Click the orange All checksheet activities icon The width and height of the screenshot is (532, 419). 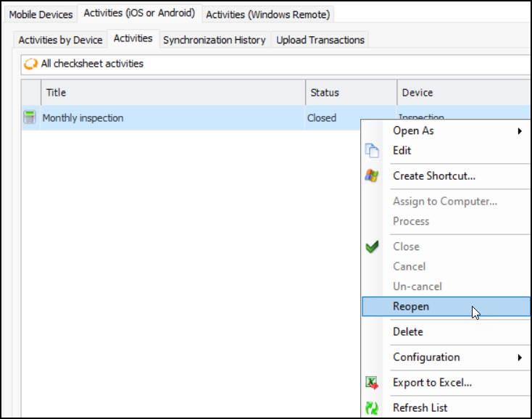tap(31, 64)
